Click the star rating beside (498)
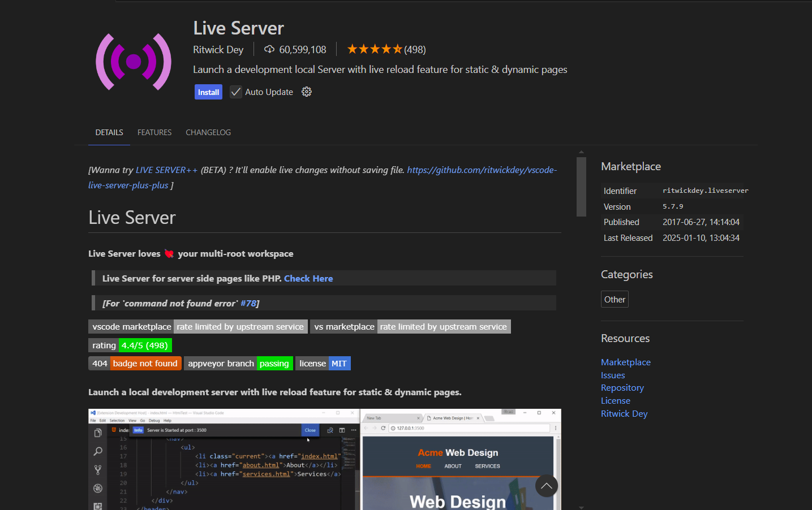 (x=375, y=49)
